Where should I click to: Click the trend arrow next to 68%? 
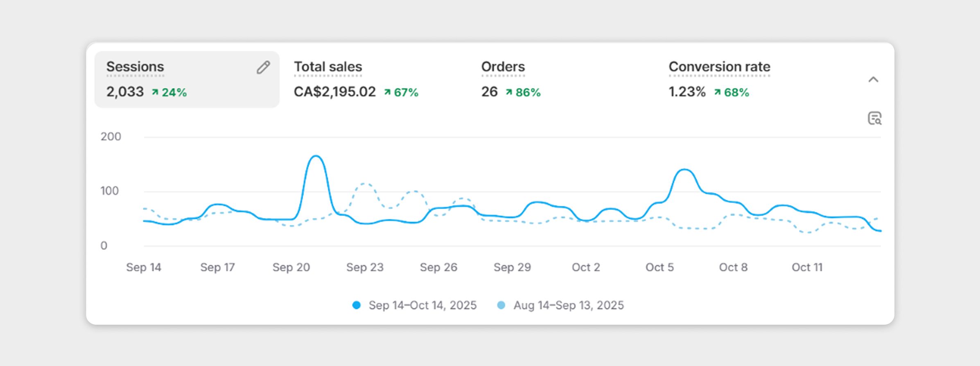(x=717, y=92)
